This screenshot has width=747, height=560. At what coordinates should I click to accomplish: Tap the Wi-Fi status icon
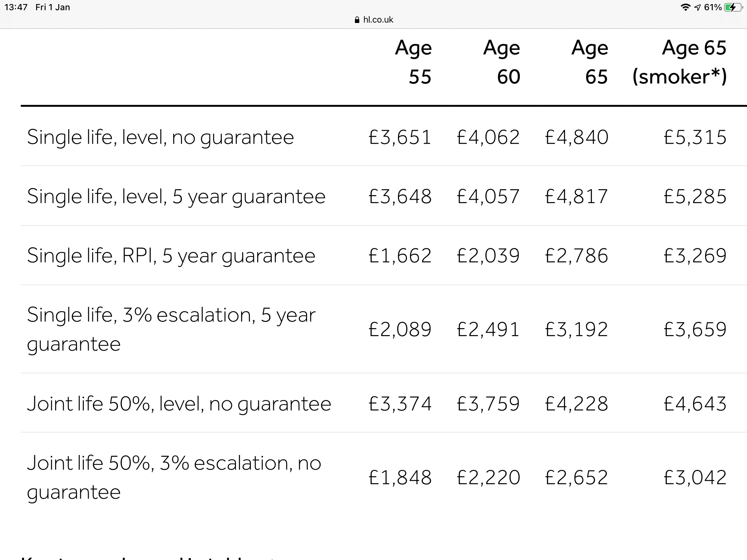pos(685,7)
